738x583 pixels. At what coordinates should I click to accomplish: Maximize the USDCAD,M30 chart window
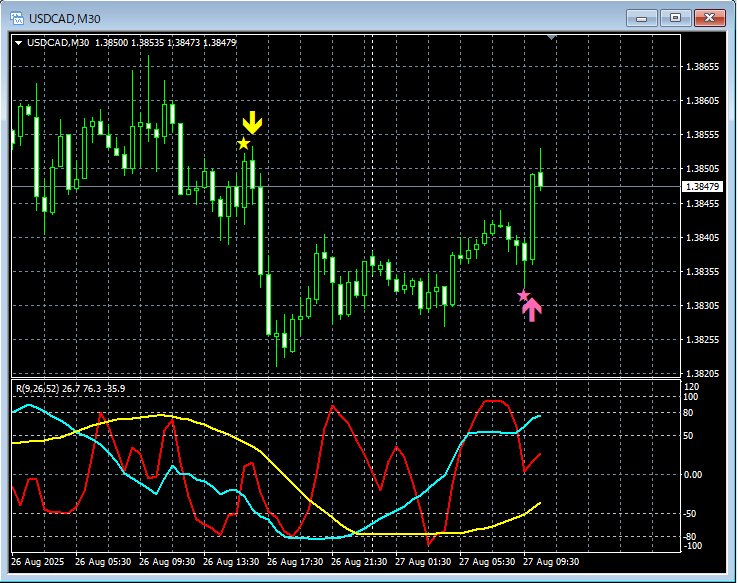675,18
